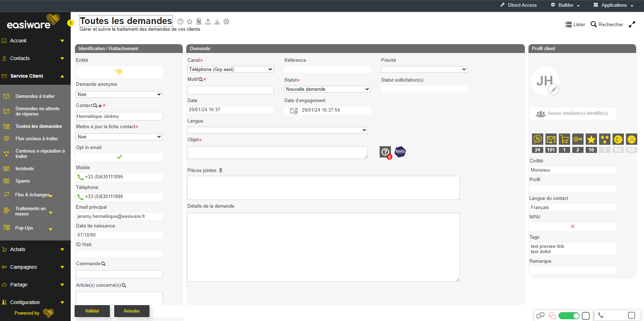This screenshot has width=644, height=321.
Task: Toggle the green chat availability switch
Action: tap(569, 316)
